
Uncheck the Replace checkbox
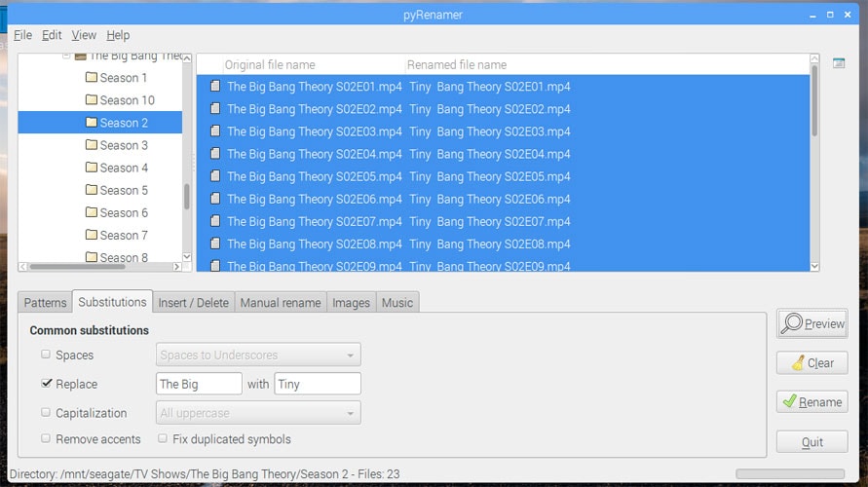tap(47, 383)
